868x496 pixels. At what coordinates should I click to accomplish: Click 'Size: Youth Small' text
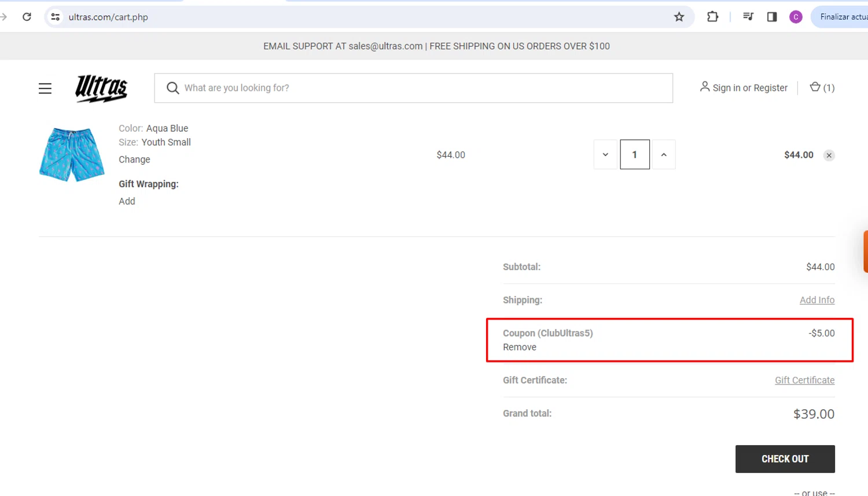[x=155, y=142]
